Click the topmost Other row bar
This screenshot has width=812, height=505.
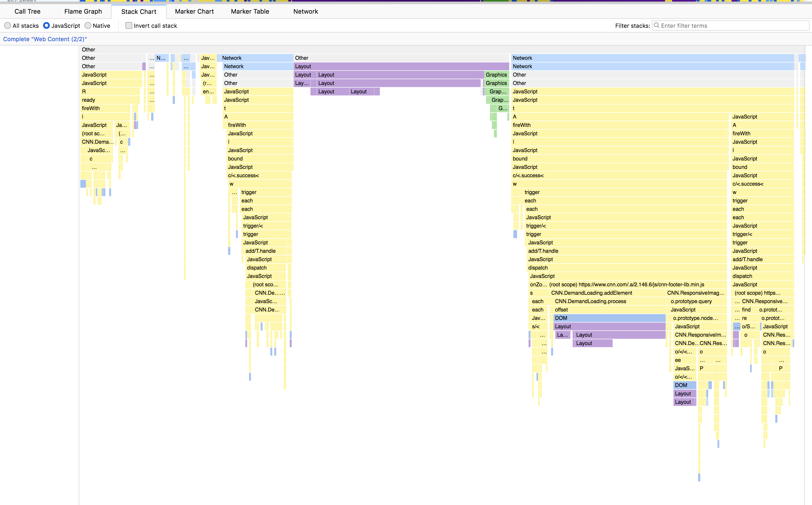tap(442, 50)
